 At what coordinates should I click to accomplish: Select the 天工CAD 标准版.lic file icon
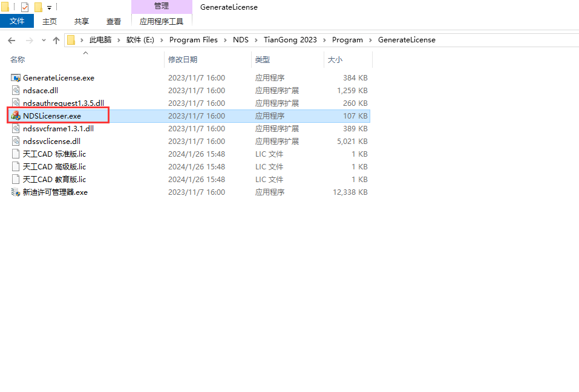coord(16,154)
